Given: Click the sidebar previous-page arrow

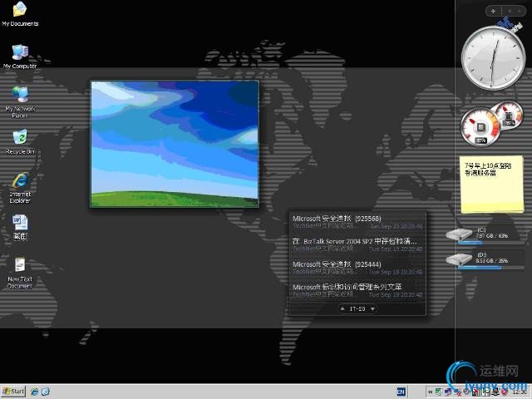Looking at the screenshot, I should click(x=509, y=11).
